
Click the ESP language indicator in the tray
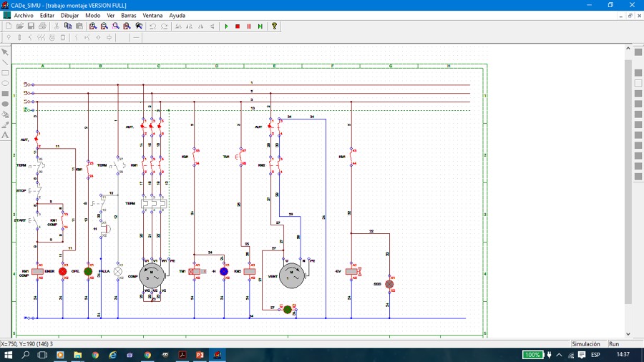tap(595, 355)
